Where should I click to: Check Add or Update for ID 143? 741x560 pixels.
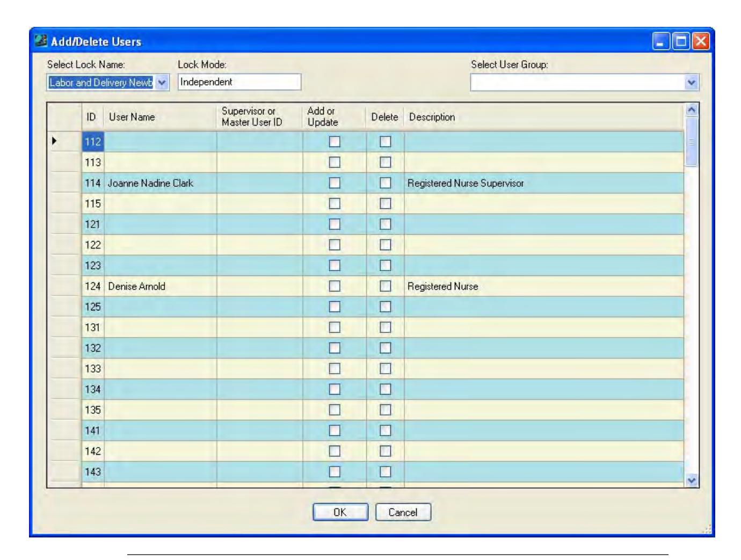point(335,472)
